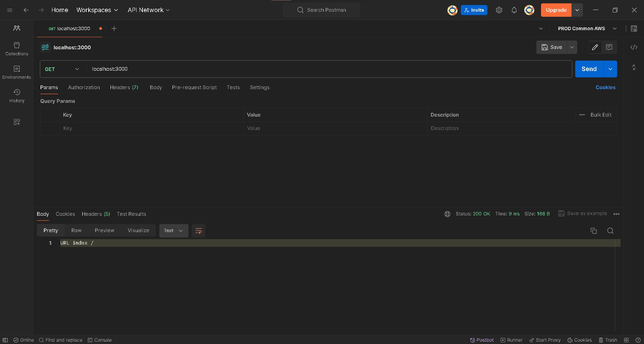Screen dimensions: 644x344
Task: Open the PROD Common AWS environment dropdown
Action: 587,28
